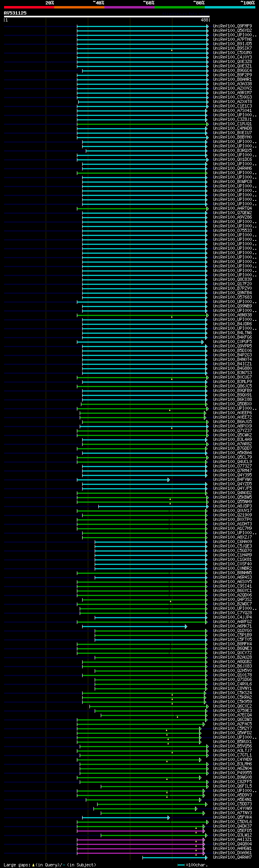Open hit UniRef100_A2FAC5
Image resolution: width=259 pixels, height=868 pixels.
pyautogui.click(x=232, y=724)
